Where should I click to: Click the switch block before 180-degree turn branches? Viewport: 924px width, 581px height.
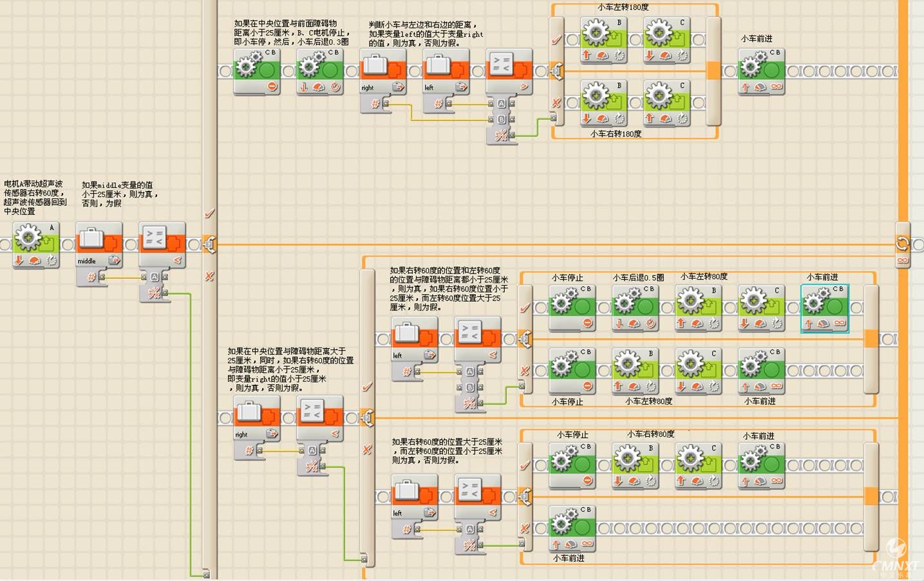point(556,71)
